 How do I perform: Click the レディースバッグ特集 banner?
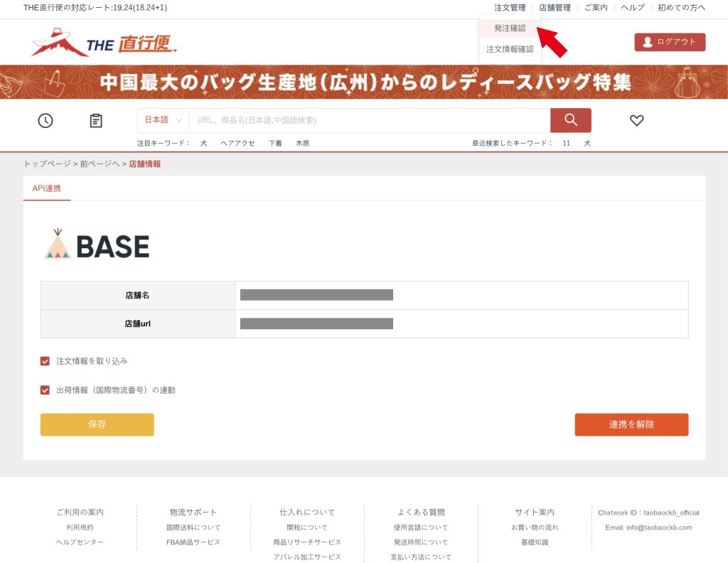pos(364,82)
